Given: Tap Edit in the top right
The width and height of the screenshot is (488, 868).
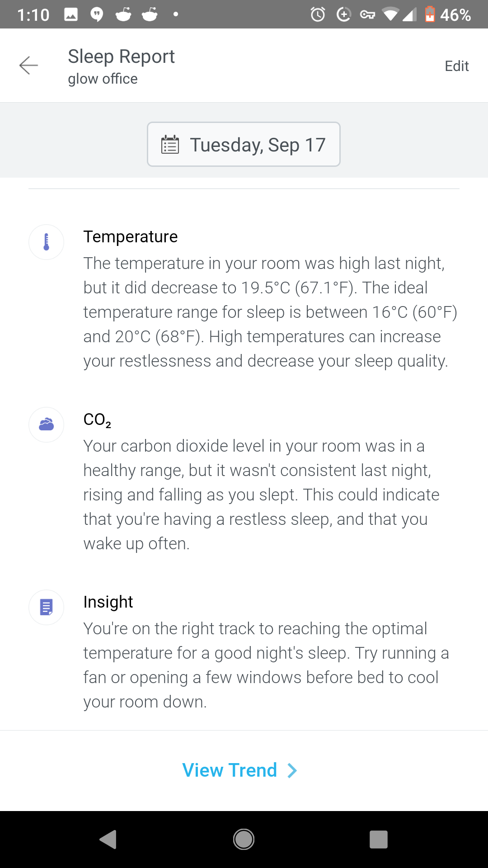Looking at the screenshot, I should coord(457,66).
